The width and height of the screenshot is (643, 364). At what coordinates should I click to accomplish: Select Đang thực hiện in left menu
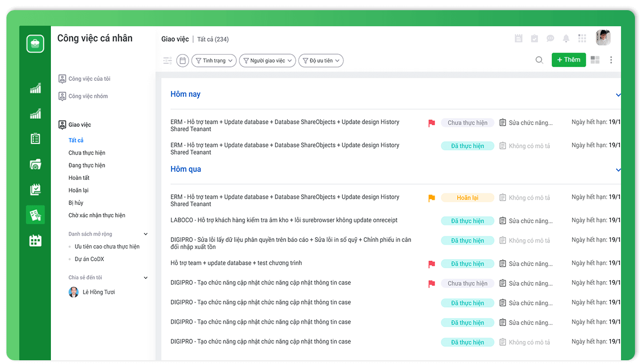click(87, 165)
